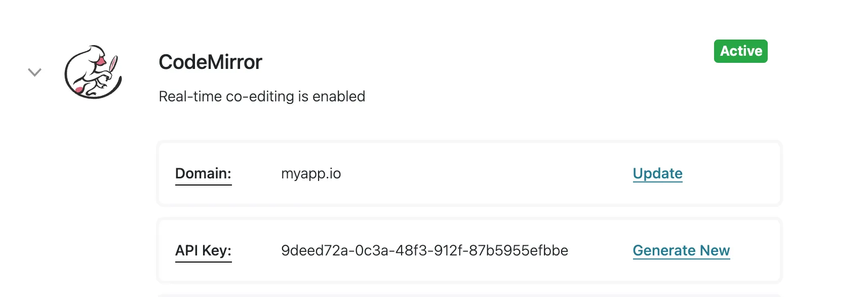Click the underlined API Key label
This screenshot has height=297, width=868.
pos(203,251)
